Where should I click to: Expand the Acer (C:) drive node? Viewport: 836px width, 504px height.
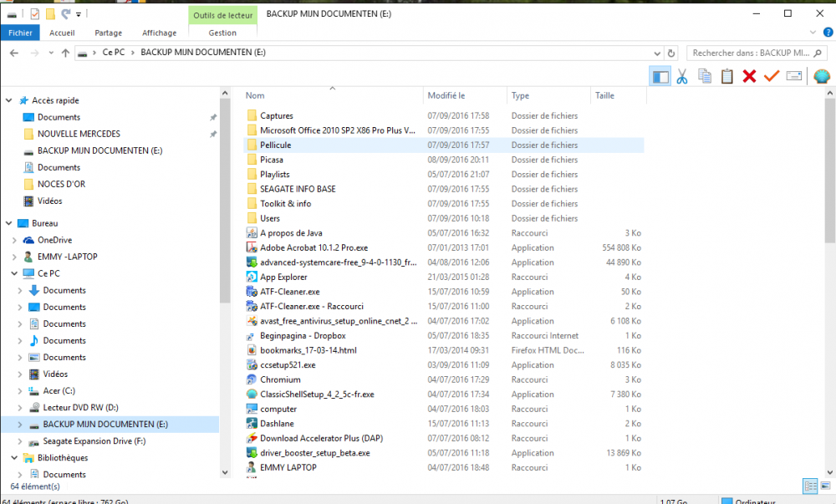(21, 390)
